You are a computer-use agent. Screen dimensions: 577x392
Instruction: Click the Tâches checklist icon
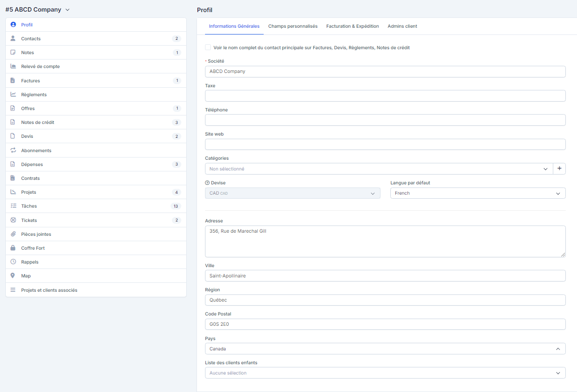[x=13, y=206]
